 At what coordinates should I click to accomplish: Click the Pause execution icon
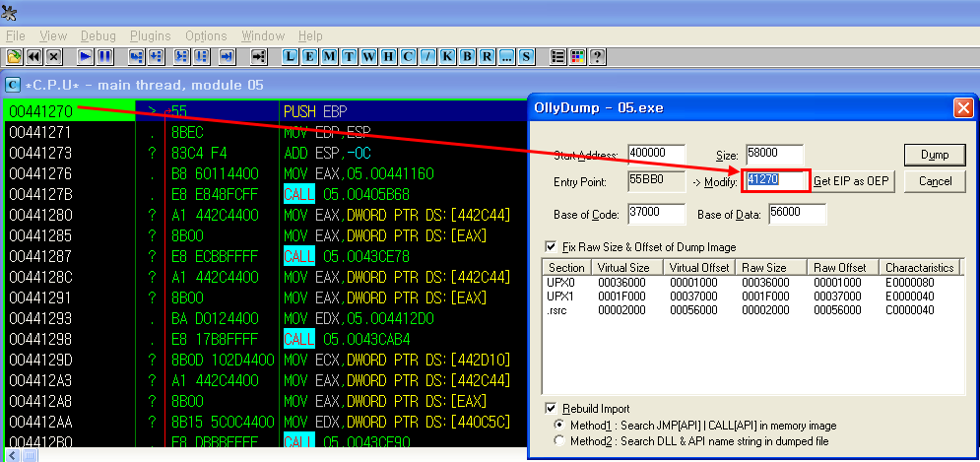tap(104, 57)
